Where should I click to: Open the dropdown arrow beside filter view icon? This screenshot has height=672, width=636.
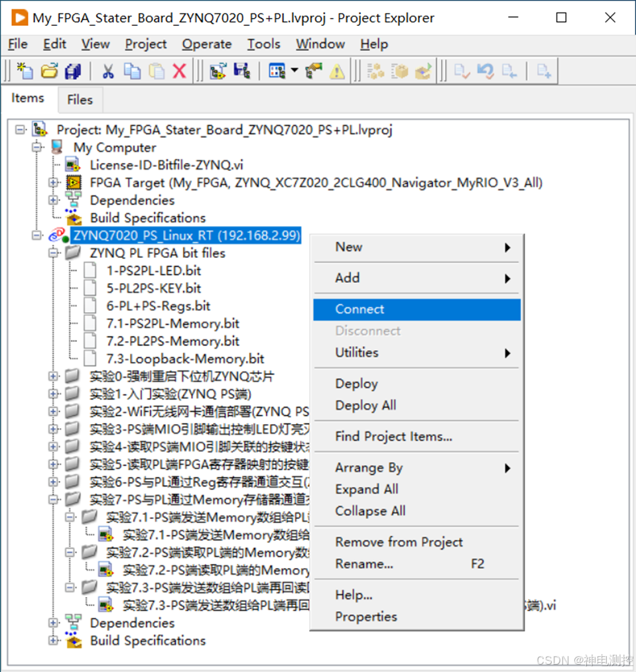pyautogui.click(x=294, y=70)
